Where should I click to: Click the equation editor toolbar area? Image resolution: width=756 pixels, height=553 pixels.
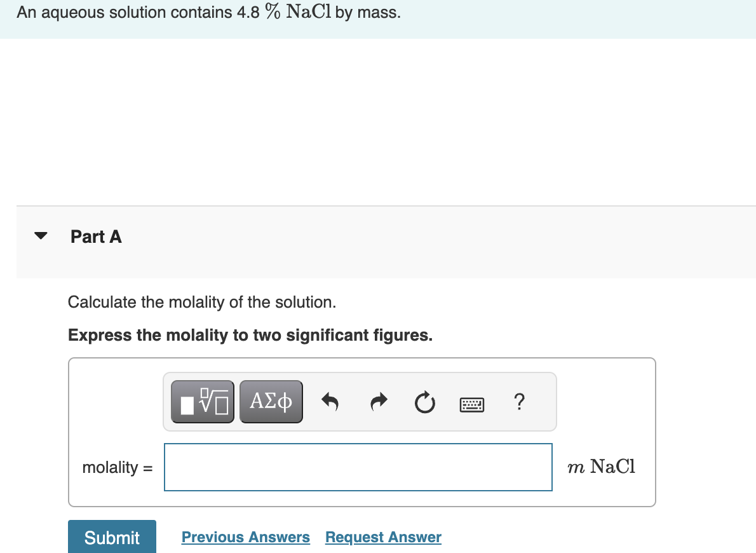pos(360,401)
